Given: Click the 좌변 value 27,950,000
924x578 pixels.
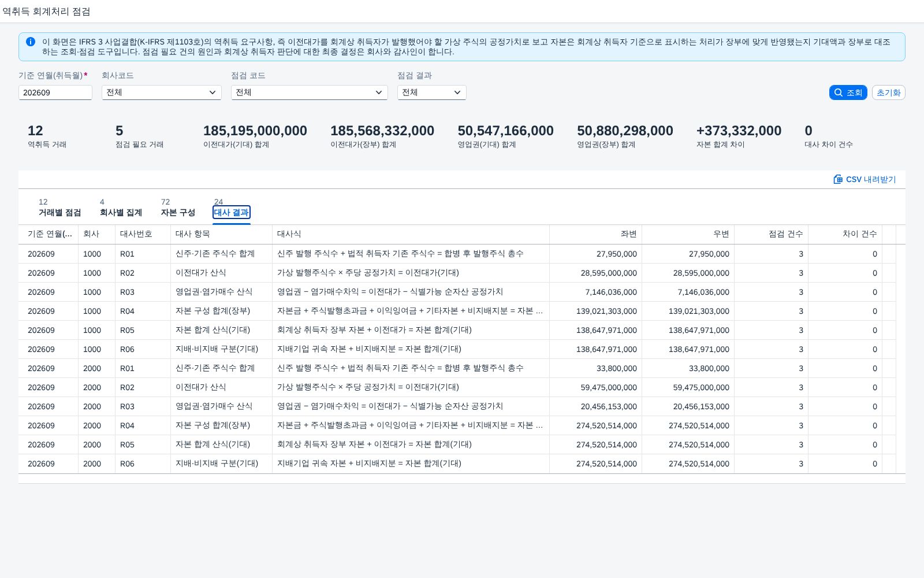Looking at the screenshot, I should 617,254.
